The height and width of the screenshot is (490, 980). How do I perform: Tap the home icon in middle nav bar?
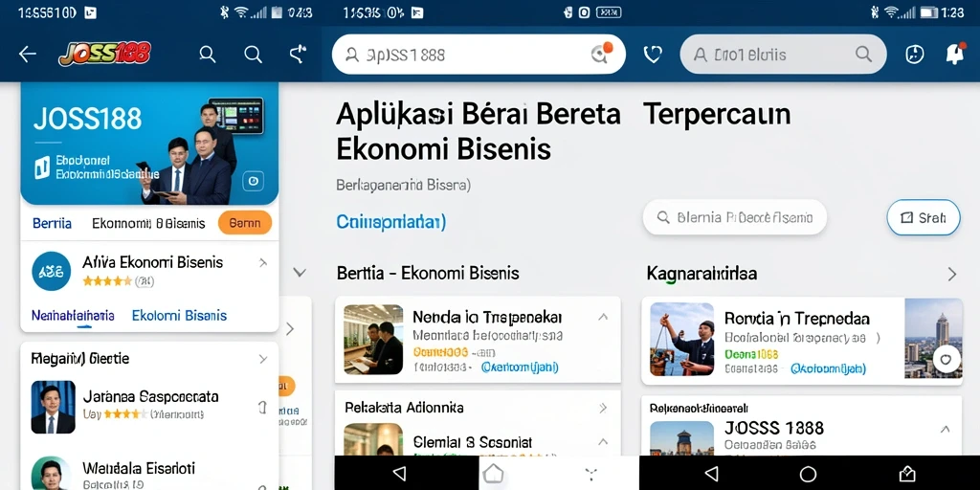[x=493, y=473]
